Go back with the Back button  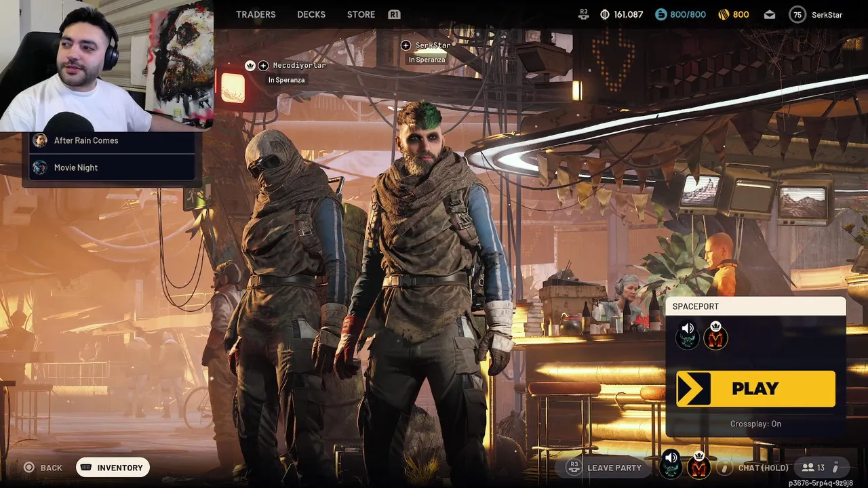coord(43,468)
